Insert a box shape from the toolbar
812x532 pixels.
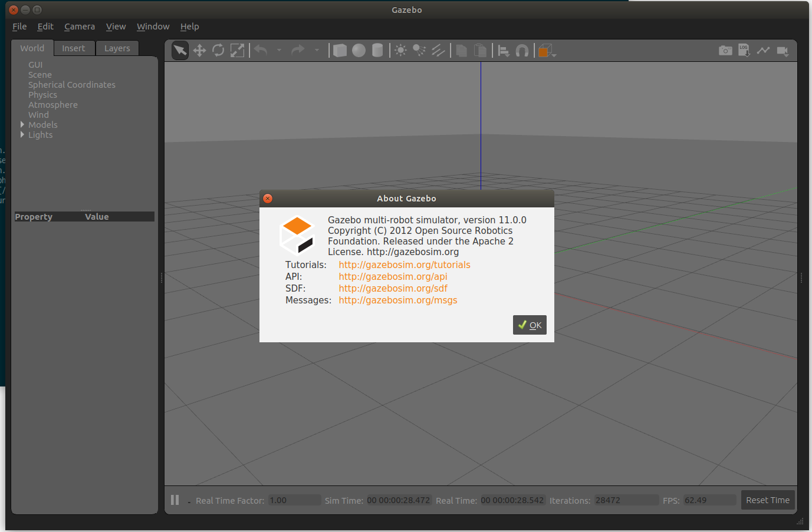click(x=340, y=51)
